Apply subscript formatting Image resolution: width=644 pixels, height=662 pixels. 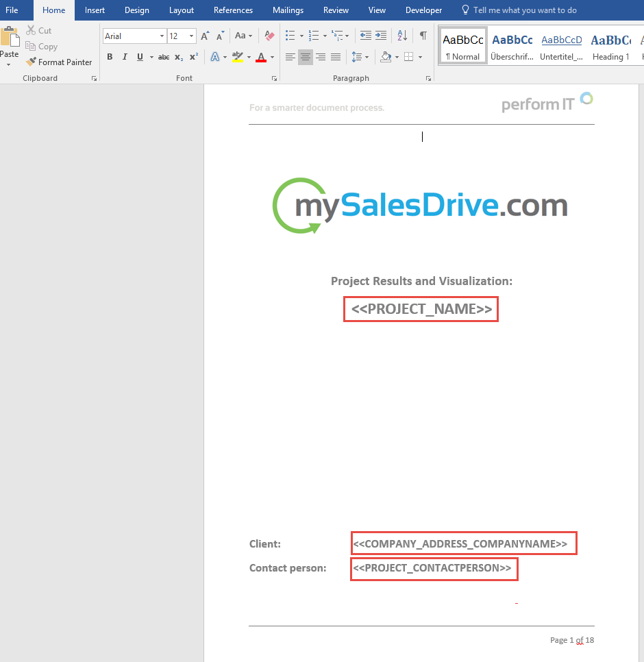(179, 57)
